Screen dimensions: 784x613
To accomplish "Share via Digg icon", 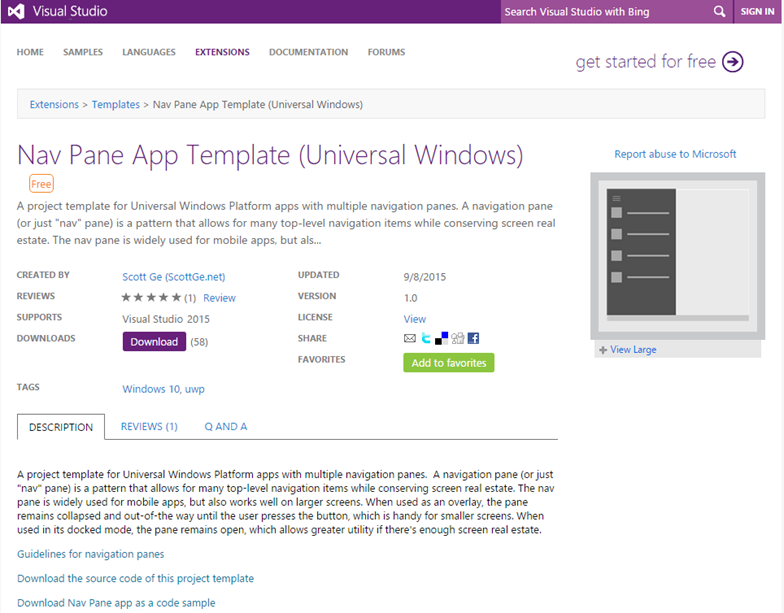I will click(458, 338).
